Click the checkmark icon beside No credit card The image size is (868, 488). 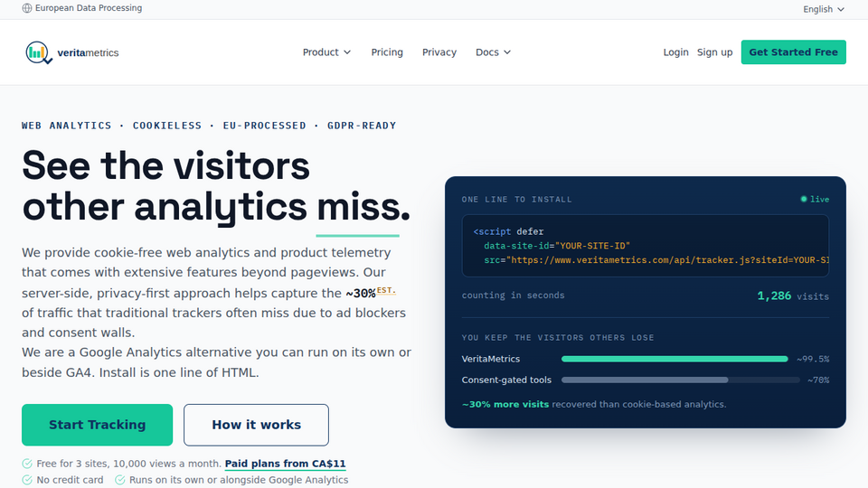click(x=27, y=480)
